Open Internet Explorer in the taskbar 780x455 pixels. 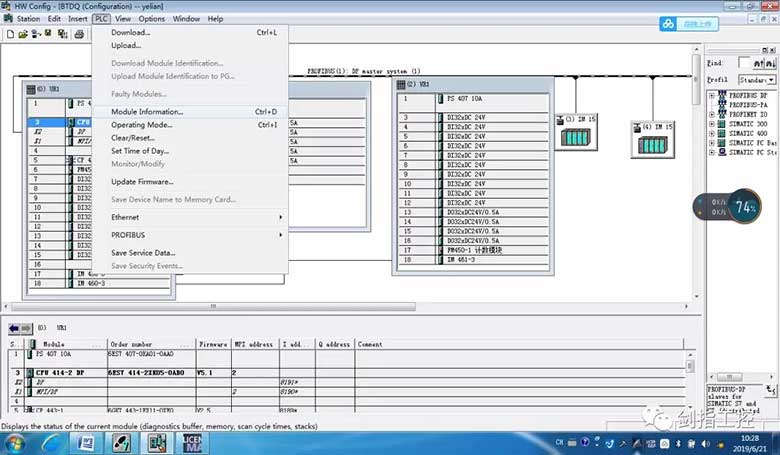coord(51,443)
